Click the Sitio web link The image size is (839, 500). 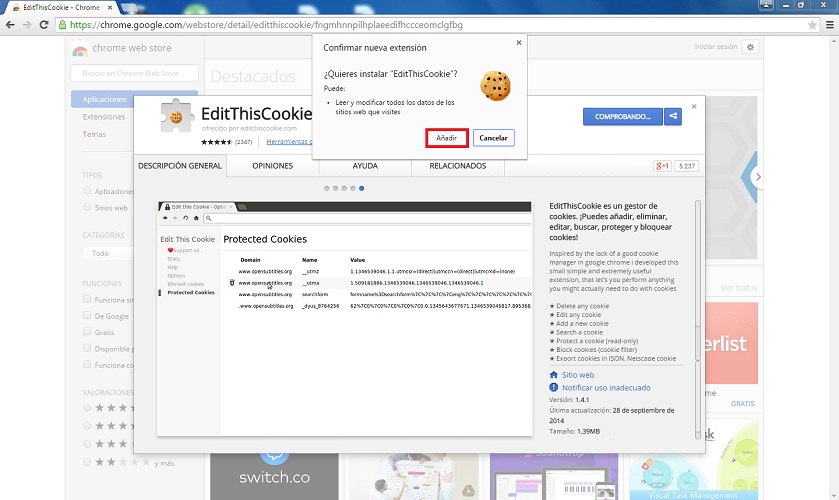[578, 375]
